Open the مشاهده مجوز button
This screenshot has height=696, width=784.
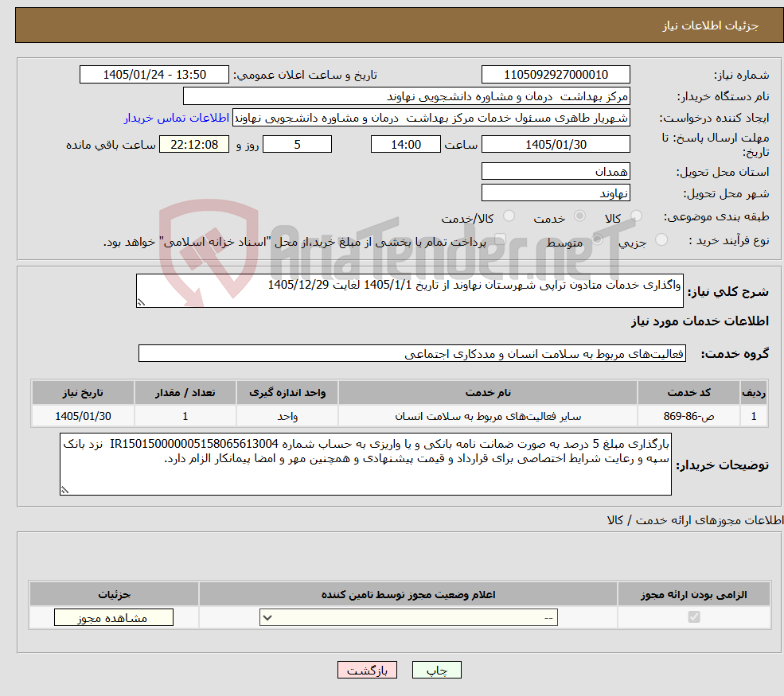[x=114, y=617]
